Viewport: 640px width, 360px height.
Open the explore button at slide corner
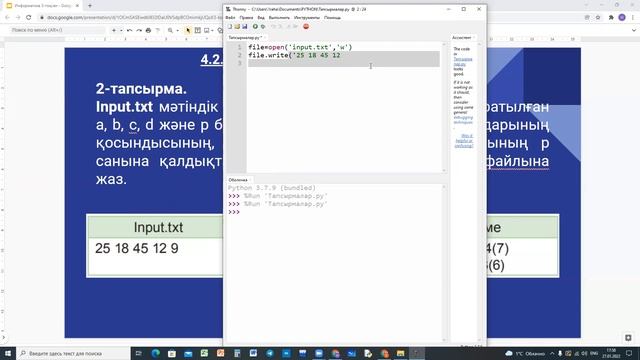click(628, 338)
